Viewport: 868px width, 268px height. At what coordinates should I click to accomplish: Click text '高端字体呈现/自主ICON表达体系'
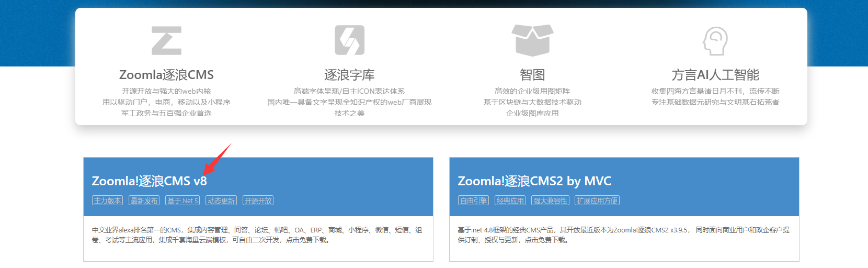click(349, 91)
